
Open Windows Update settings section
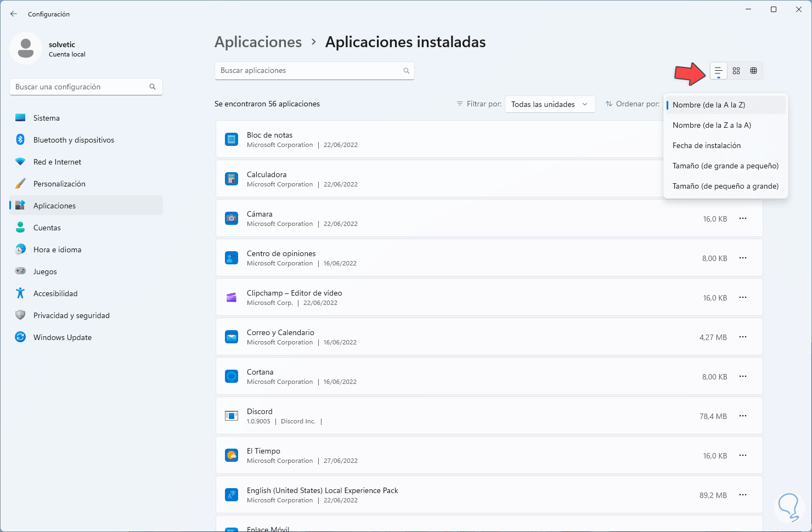tap(63, 337)
